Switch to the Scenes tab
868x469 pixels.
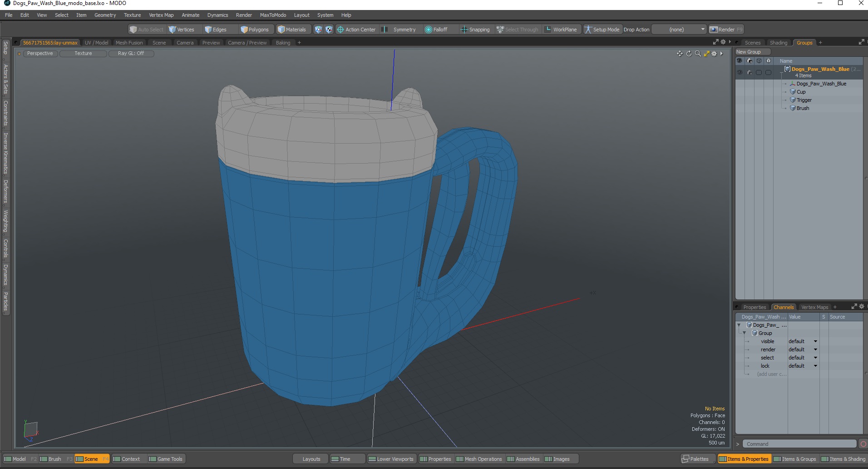click(752, 43)
